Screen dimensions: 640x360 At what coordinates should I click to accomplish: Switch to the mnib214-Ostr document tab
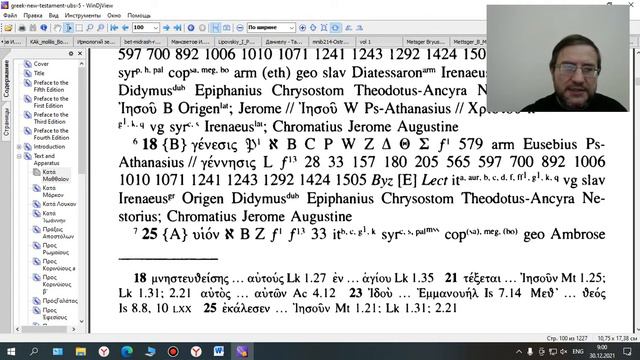pyautogui.click(x=331, y=42)
